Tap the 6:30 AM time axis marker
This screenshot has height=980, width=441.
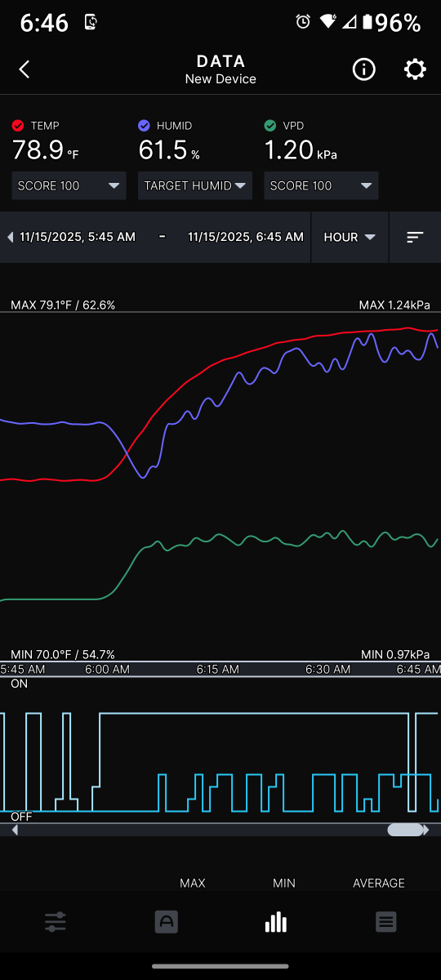(x=327, y=669)
